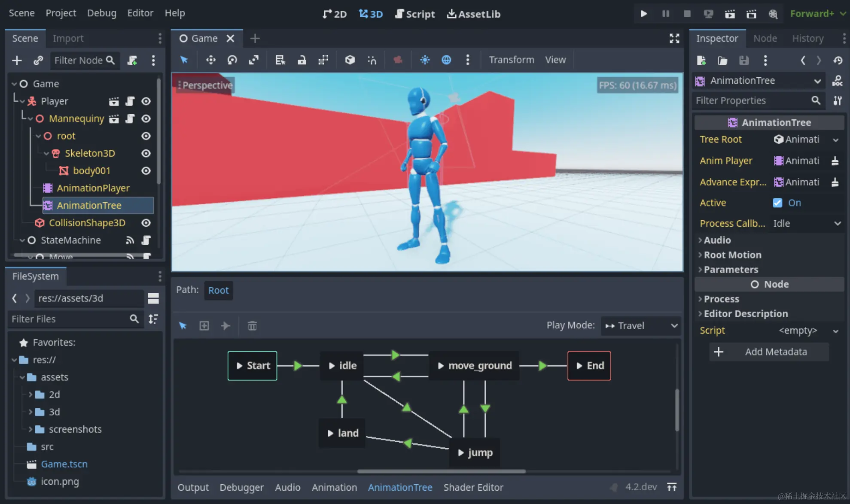This screenshot has width=850, height=504.
Task: Click the Scale mode tool icon
Action: (x=253, y=60)
